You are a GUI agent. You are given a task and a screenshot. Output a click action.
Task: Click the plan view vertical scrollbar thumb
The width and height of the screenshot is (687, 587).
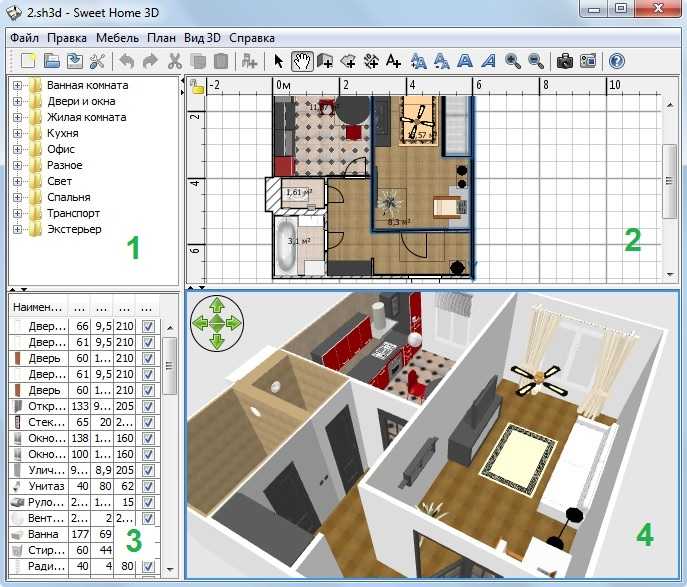pos(669,181)
